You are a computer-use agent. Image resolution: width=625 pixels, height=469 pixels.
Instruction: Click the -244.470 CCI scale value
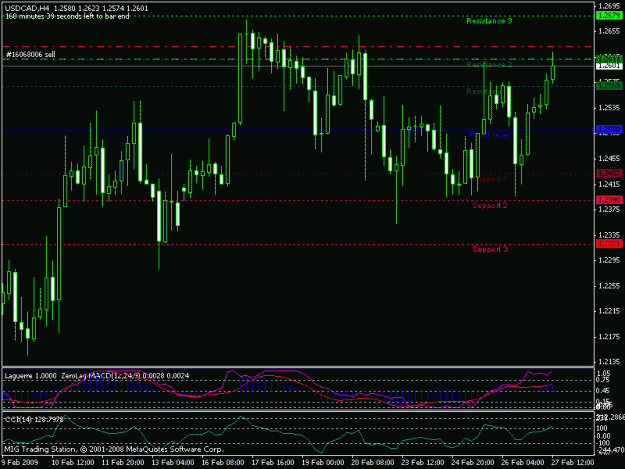(x=610, y=450)
